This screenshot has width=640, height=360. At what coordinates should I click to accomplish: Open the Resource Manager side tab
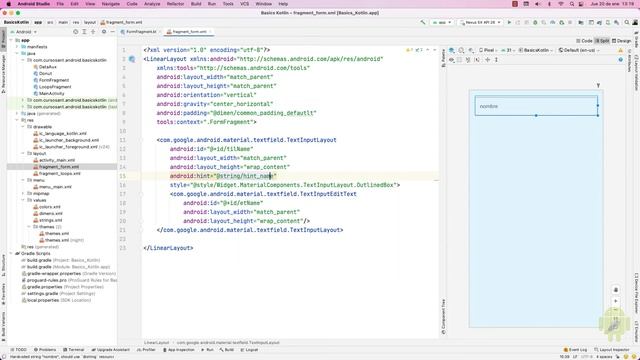click(x=4, y=74)
